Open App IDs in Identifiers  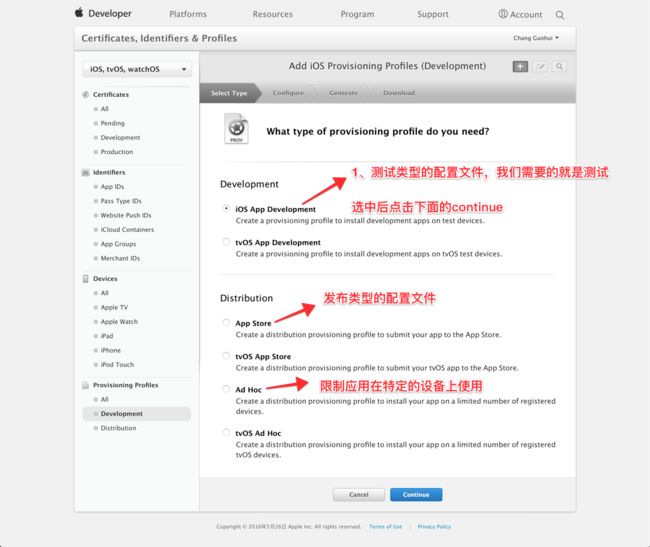click(x=112, y=187)
